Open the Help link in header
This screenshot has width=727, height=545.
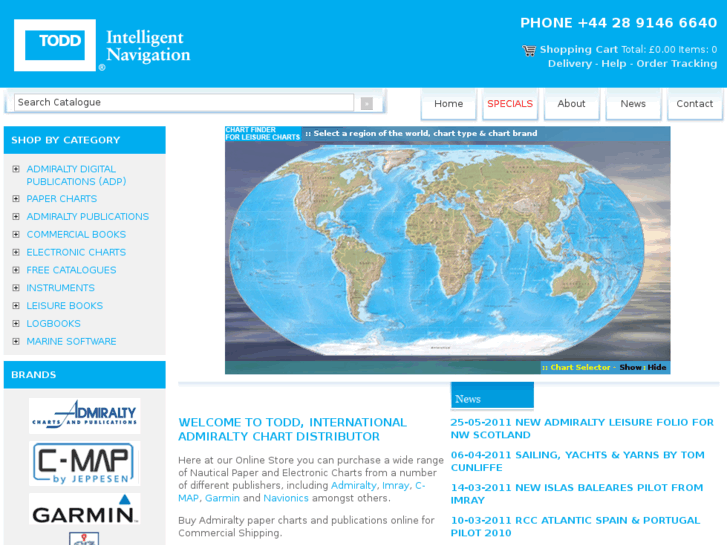(x=613, y=64)
